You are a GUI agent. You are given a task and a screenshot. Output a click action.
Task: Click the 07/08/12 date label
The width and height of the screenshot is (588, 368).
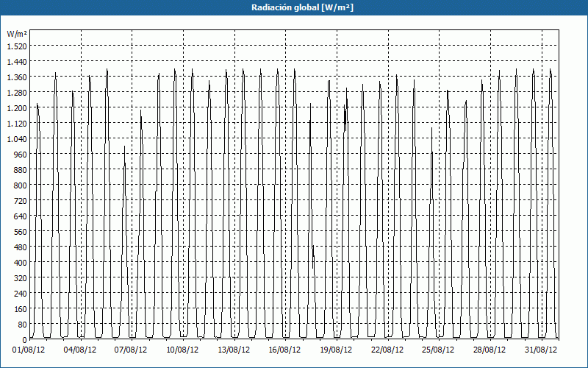pyautogui.click(x=131, y=350)
